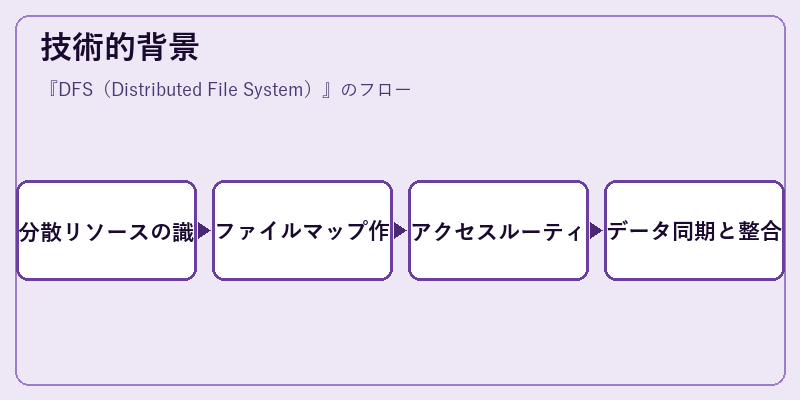Select the 分散リソースの識 flow step box
Image resolution: width=800 pixels, height=400 pixels.
(107, 231)
